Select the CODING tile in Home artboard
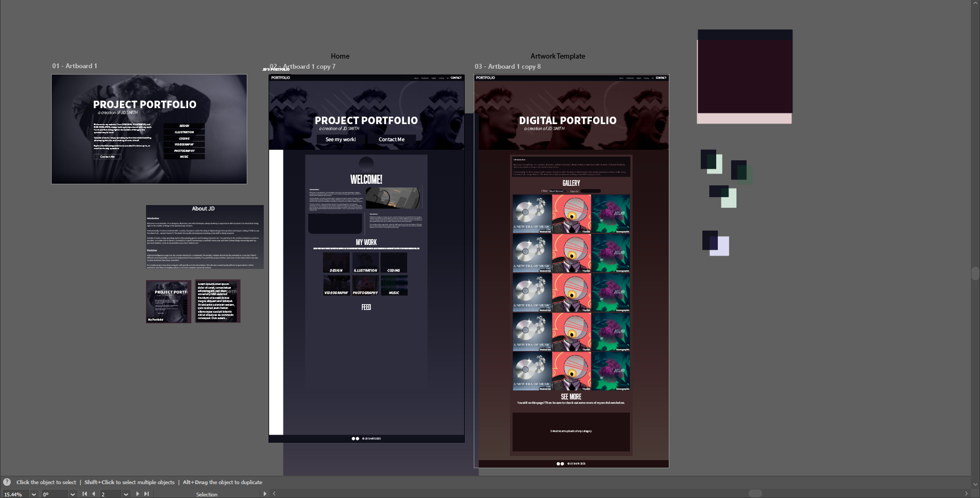Screen dimensions: 980x498 394,263
